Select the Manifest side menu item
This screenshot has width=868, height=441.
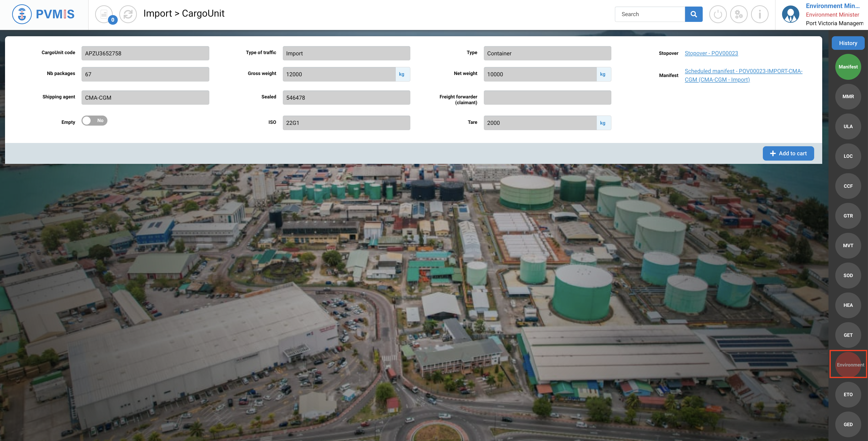(848, 67)
